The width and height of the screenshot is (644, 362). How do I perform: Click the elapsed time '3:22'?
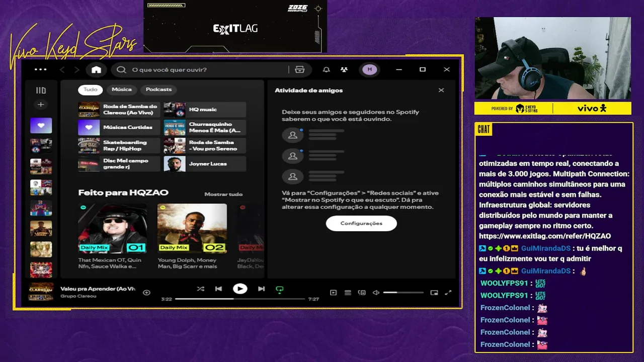pyautogui.click(x=167, y=299)
